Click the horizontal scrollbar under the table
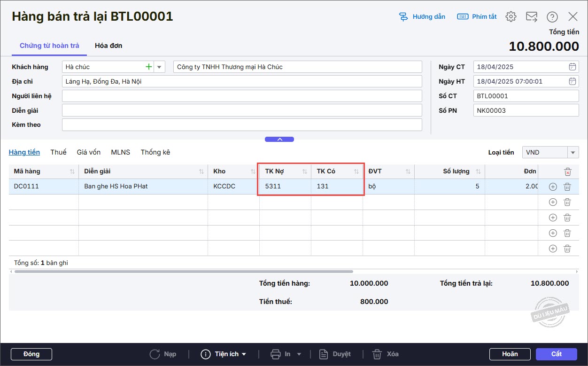588x366 pixels. (x=183, y=271)
